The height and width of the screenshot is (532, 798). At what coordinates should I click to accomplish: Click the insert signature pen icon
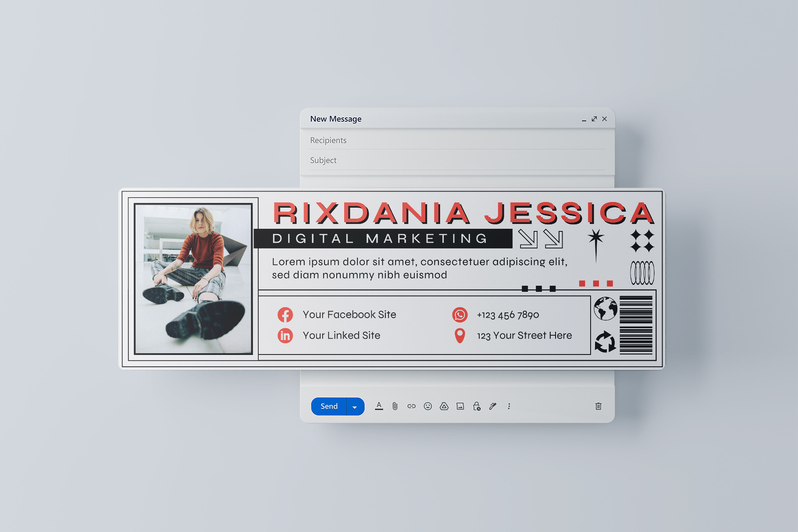pyautogui.click(x=493, y=406)
